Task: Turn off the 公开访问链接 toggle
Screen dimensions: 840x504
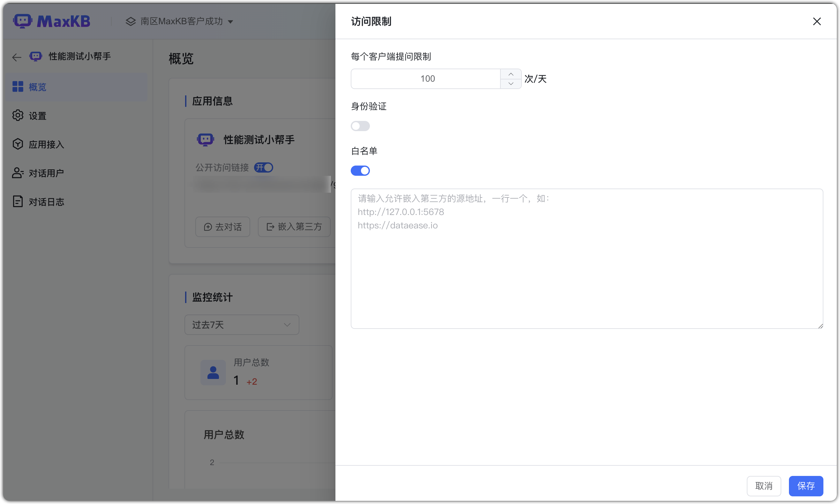Action: click(263, 167)
